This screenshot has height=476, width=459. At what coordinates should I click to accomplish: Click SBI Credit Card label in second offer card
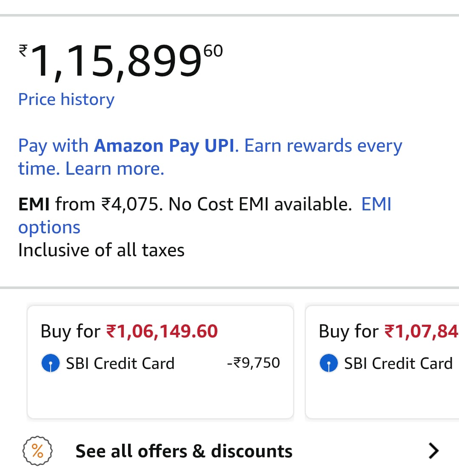point(398,364)
